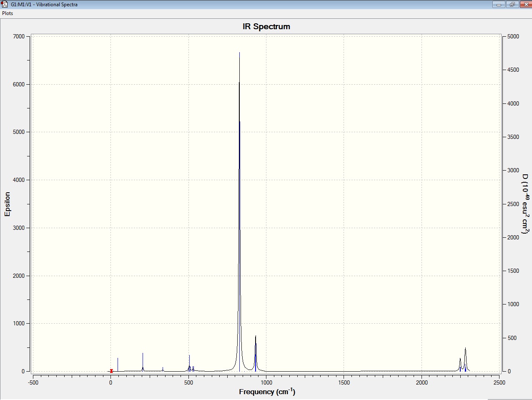Click the 'Frequency (cm-1)' axis label
Viewport: 532px width, 400px height.
click(267, 391)
